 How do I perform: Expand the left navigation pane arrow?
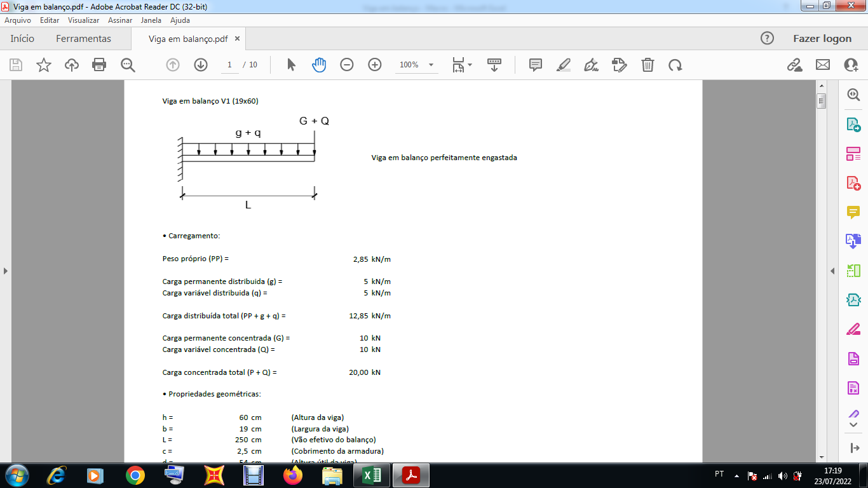click(6, 271)
